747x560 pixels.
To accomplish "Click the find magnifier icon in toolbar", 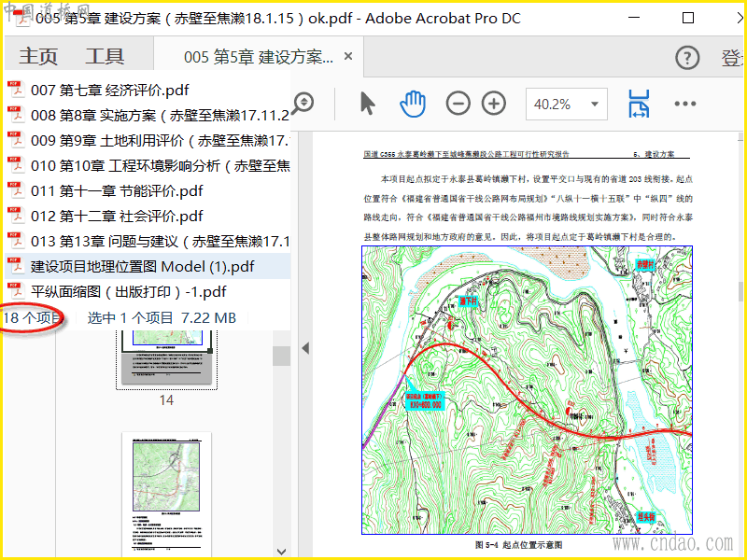I will 303,104.
